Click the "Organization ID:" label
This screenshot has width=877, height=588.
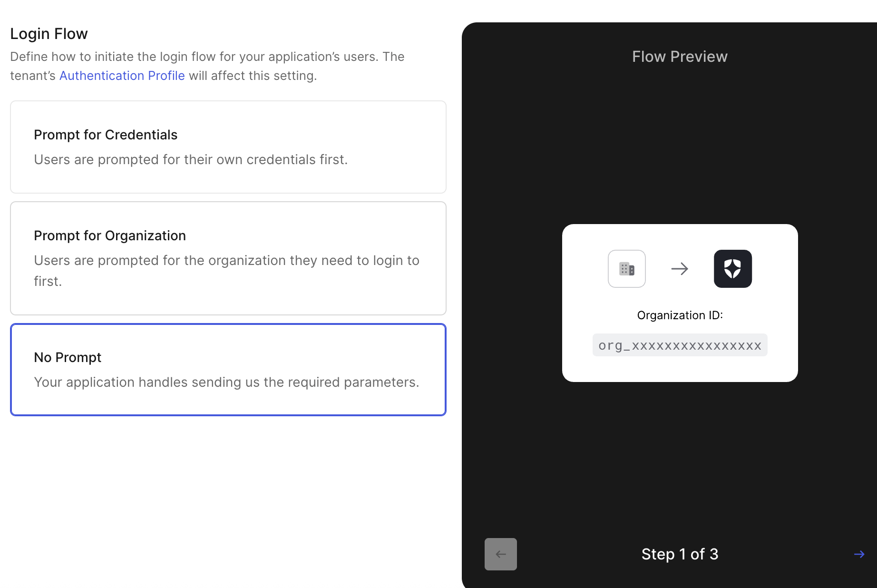coord(680,315)
